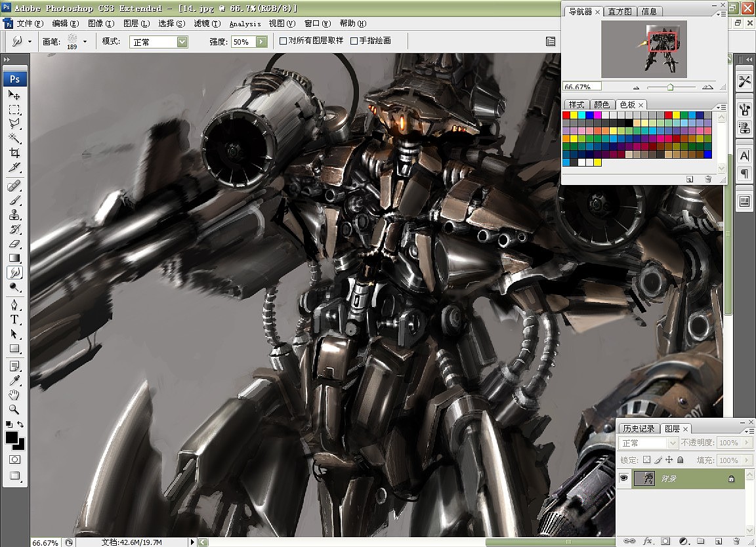Switch to the 历史记录 tab
Image resolution: width=756 pixels, height=547 pixels.
click(639, 428)
